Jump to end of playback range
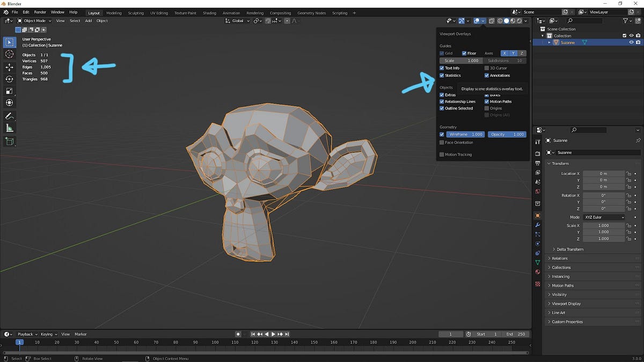This screenshot has height=362, width=644. coord(287,334)
